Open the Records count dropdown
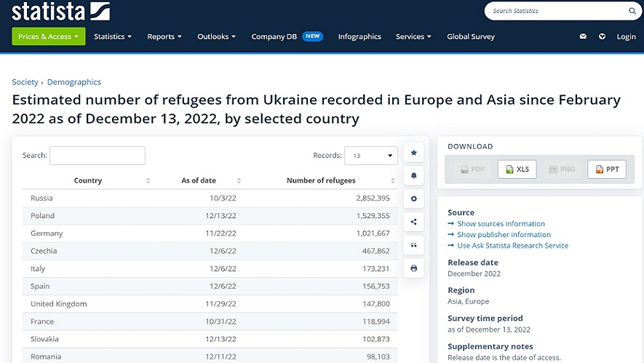 [x=371, y=156]
